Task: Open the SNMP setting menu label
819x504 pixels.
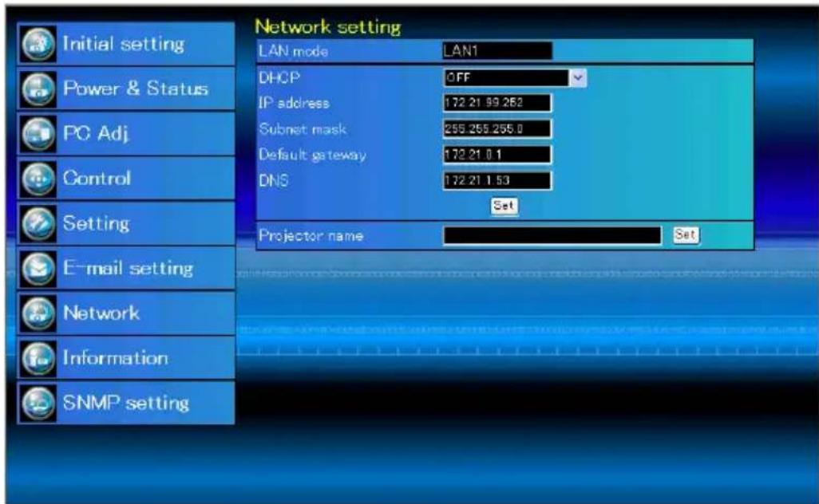Action: (x=126, y=403)
